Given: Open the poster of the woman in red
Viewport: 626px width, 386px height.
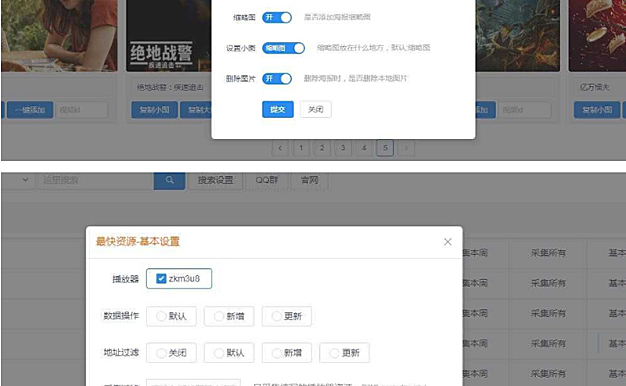Looking at the screenshot, I should [x=59, y=36].
